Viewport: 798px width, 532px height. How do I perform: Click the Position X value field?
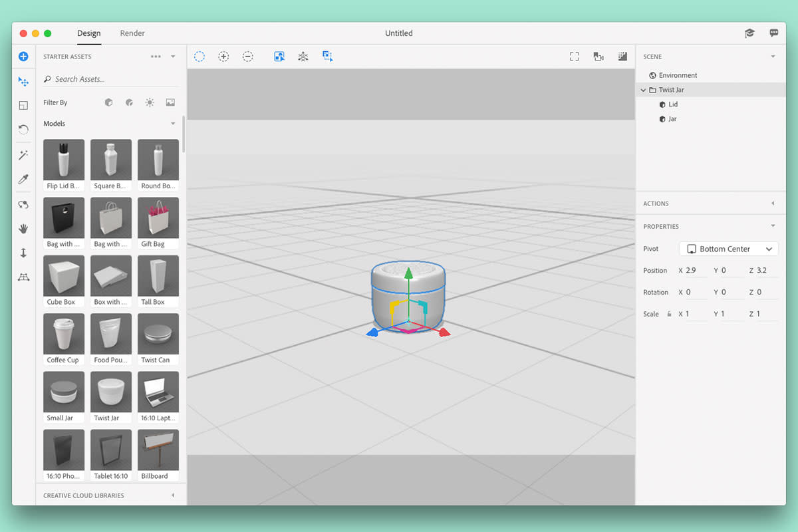696,271
